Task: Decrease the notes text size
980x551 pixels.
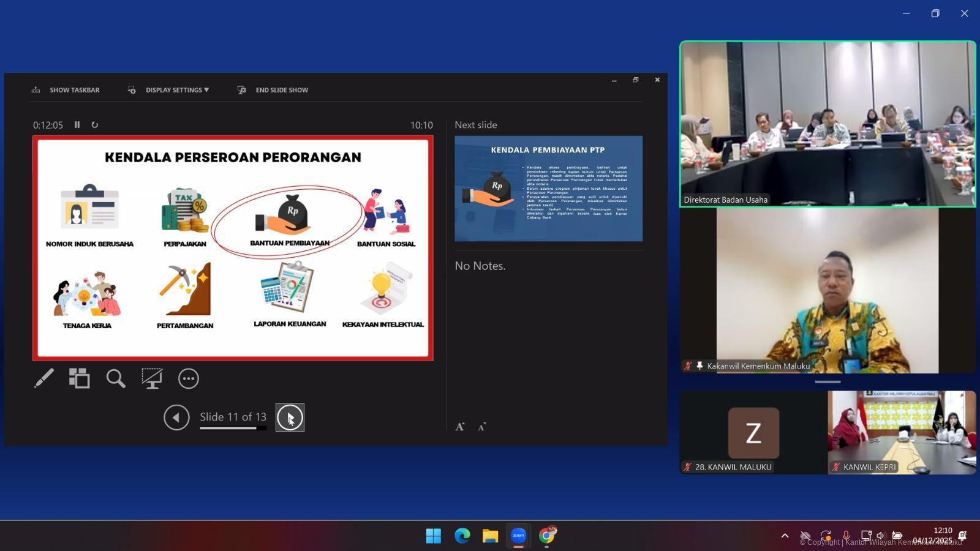Action: point(481,427)
